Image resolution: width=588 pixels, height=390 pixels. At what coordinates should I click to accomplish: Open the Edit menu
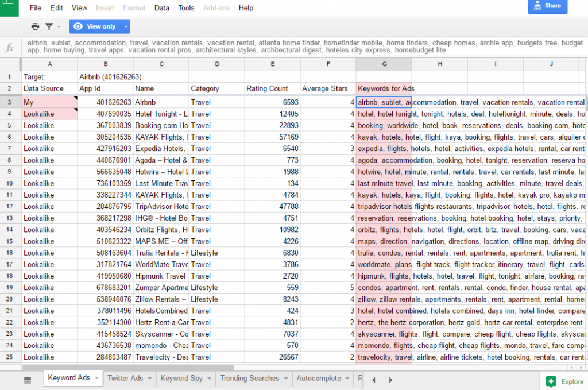tap(57, 8)
